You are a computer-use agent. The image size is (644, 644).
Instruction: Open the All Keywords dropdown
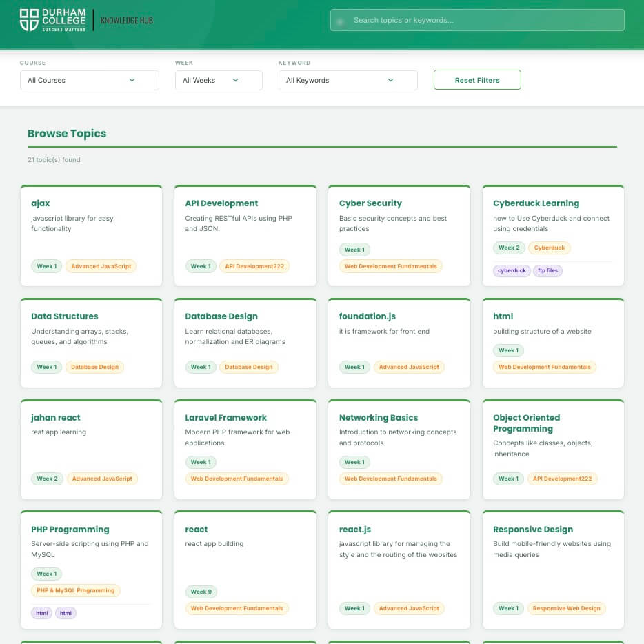tap(348, 80)
